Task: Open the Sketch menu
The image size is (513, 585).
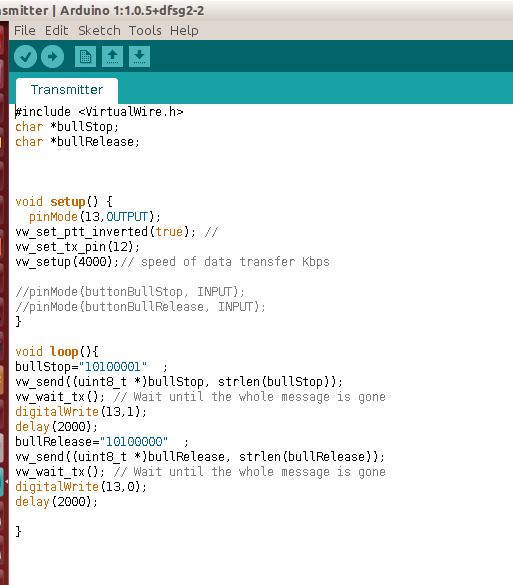Action: pyautogui.click(x=99, y=31)
